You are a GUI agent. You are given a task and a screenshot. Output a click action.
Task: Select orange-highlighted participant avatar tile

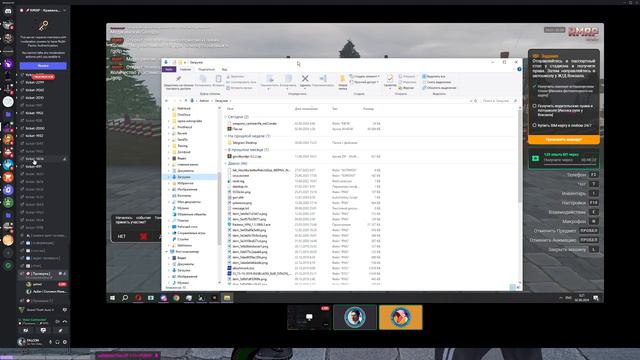tap(401, 317)
